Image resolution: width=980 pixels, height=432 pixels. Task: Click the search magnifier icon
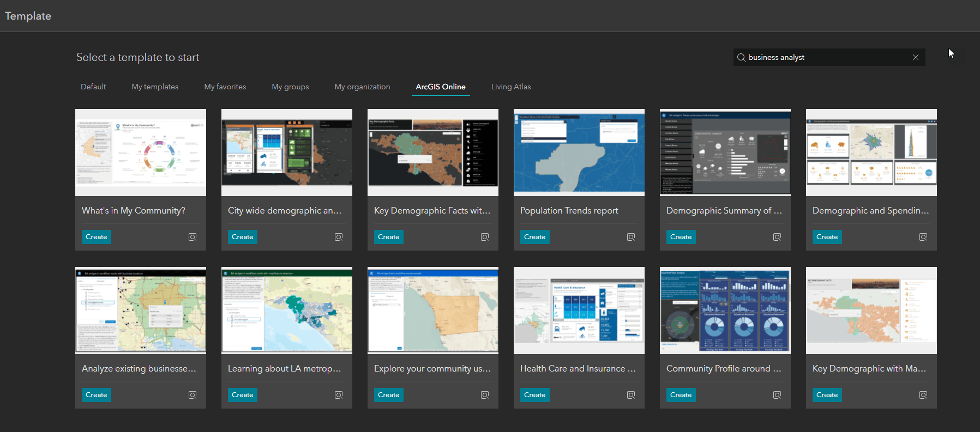click(741, 57)
